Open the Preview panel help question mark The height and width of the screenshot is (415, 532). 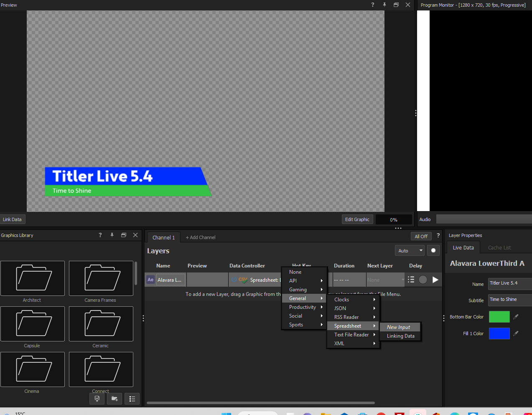click(373, 5)
